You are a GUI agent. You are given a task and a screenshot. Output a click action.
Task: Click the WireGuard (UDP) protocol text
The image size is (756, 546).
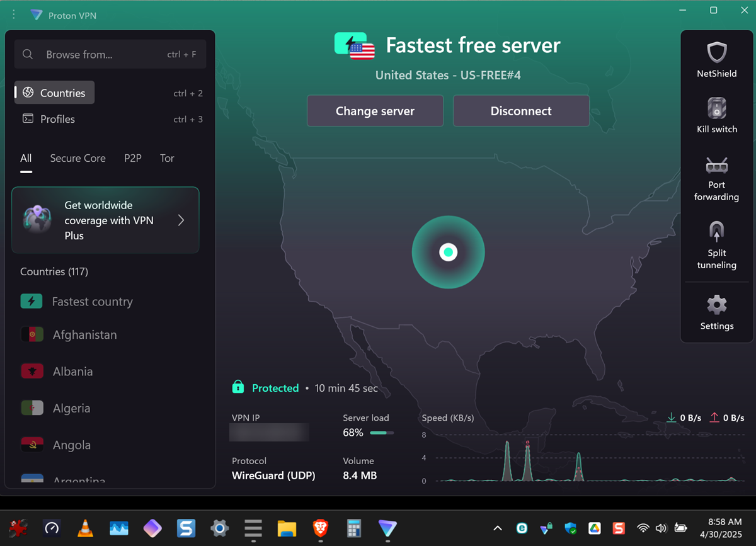tap(273, 475)
